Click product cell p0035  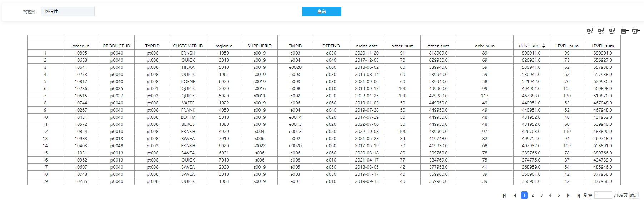pos(117,89)
